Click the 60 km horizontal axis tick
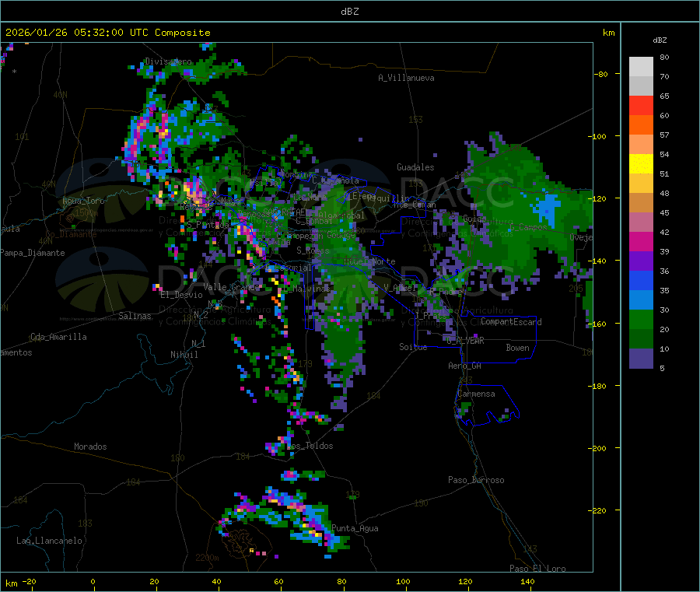This screenshot has width=700, height=592. [x=278, y=581]
